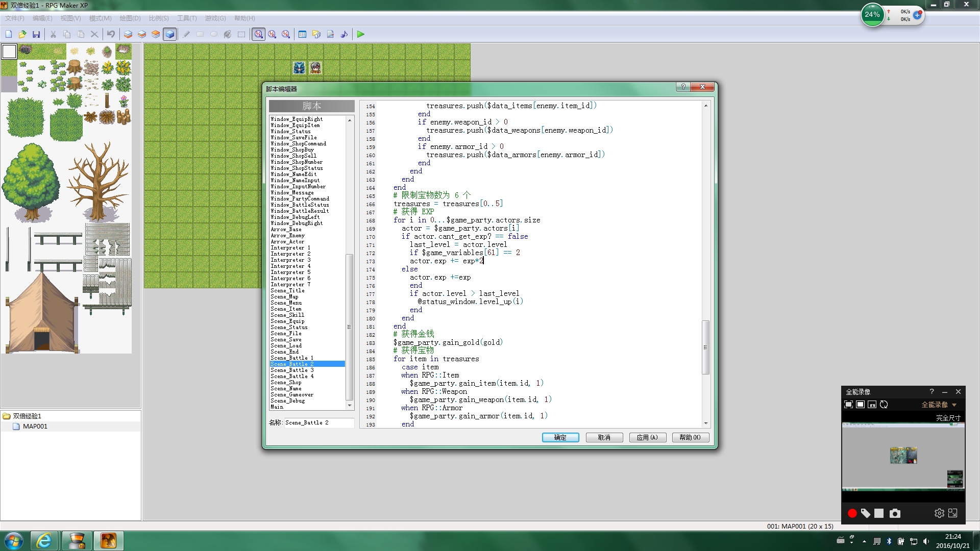The width and height of the screenshot is (980, 551).
Task: Click the 取消 cancel button
Action: 604,437
